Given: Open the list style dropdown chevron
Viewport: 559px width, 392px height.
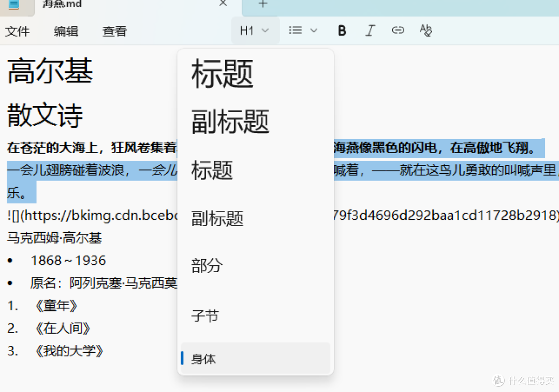Looking at the screenshot, I should 314,30.
